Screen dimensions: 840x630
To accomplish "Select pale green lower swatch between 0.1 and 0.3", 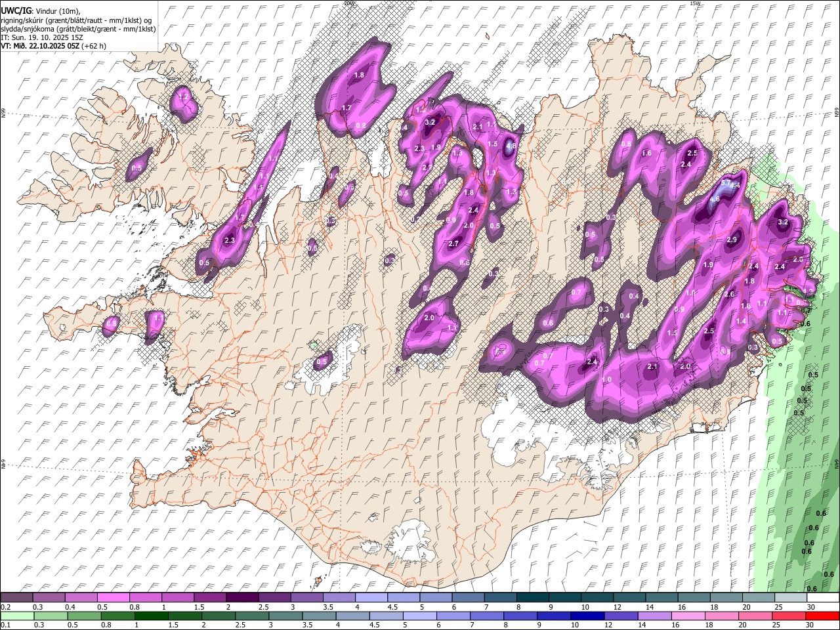I will click(16, 616).
